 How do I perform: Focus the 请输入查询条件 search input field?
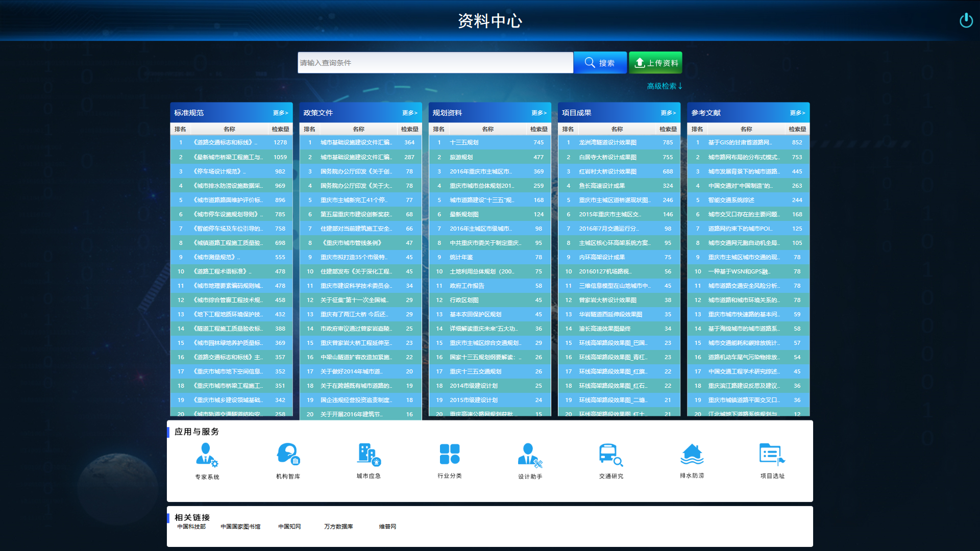tap(435, 63)
